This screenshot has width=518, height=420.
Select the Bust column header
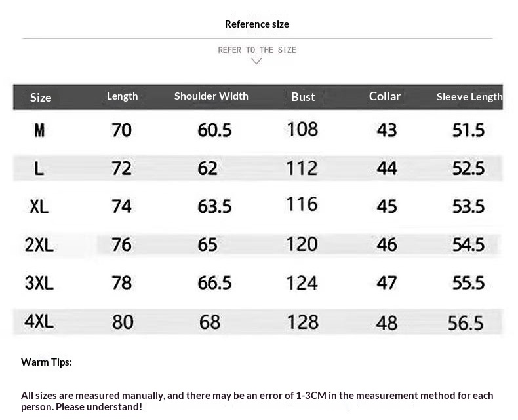click(x=303, y=97)
